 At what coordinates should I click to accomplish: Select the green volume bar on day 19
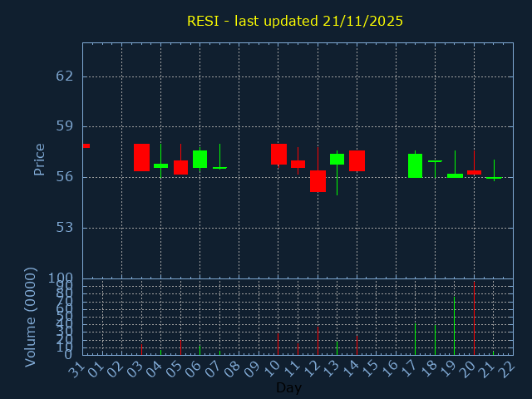pyautogui.click(x=454, y=326)
